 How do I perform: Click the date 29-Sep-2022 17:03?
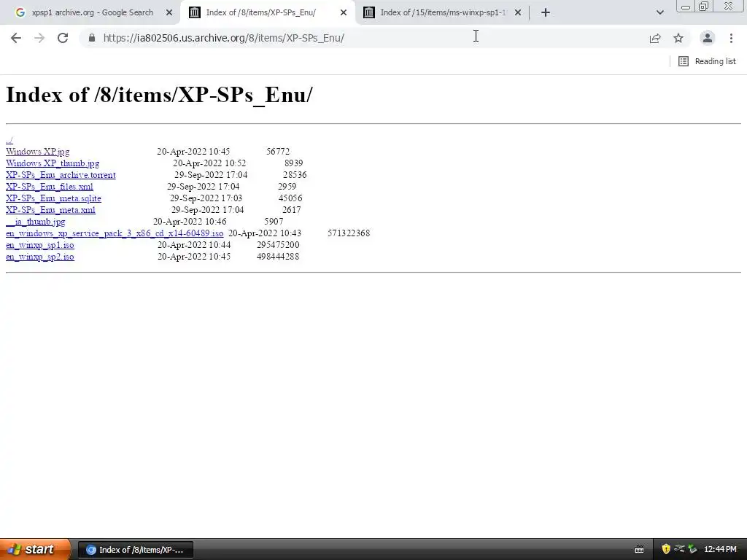click(206, 198)
